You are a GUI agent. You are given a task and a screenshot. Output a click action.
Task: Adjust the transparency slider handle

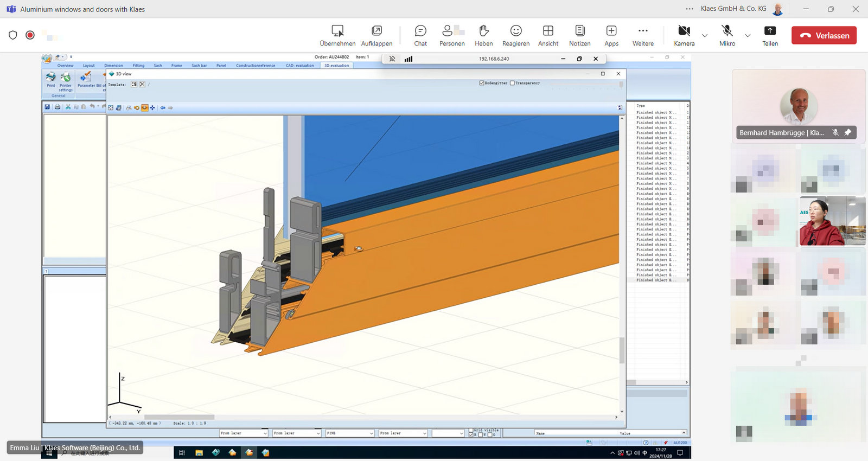[x=621, y=85]
